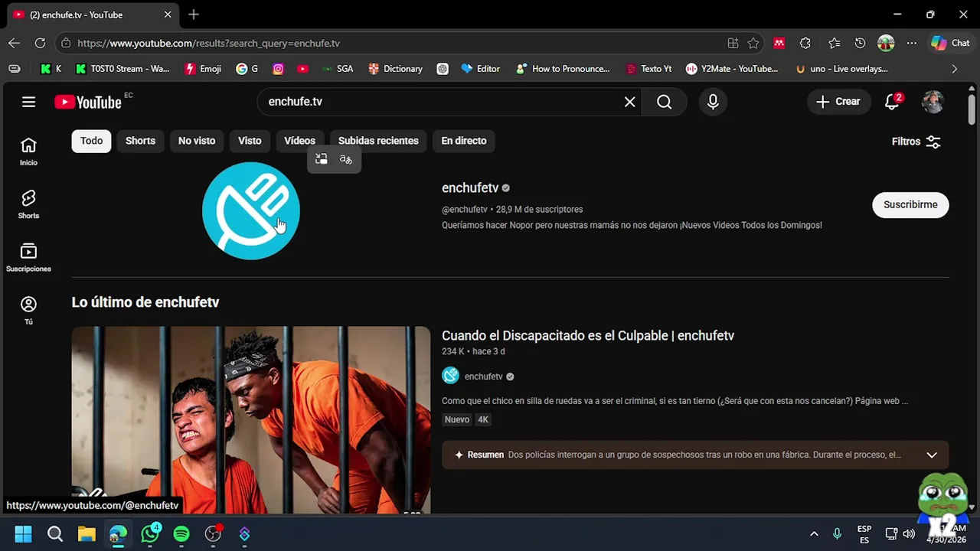Open the Instagram bookmark icon
The height and width of the screenshot is (551, 980).
(278, 69)
